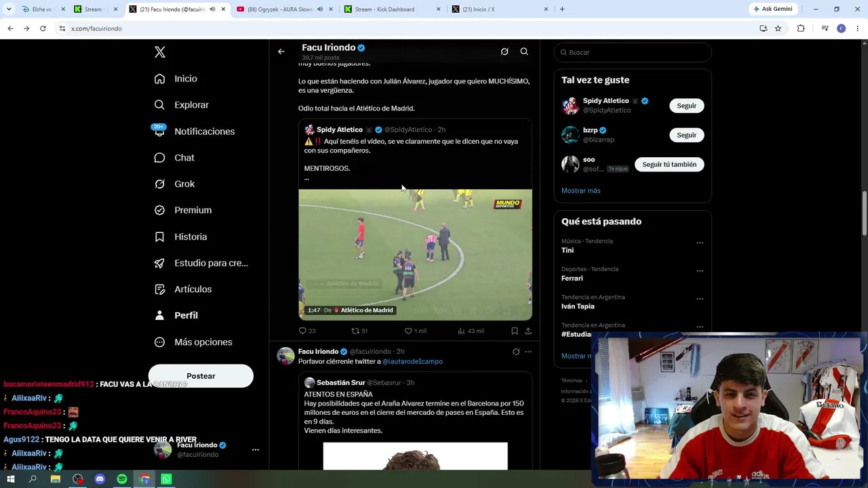Image resolution: width=868 pixels, height=488 pixels.
Task: Play the Atlético de Madrid video
Action: [415, 255]
